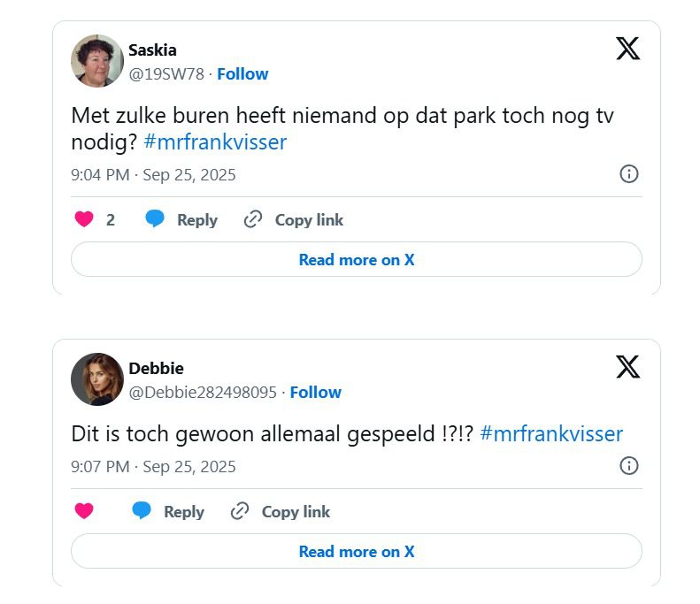
Task: Open the 9:07 PM Sep 25 timestamp
Action: click(x=153, y=466)
